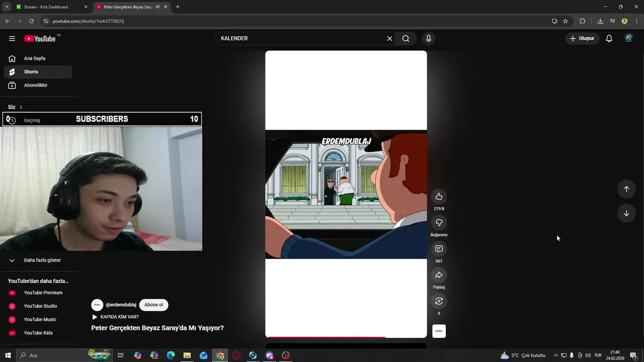Launch Microsoft Edge from the taskbar
This screenshot has width=644, height=362.
[x=171, y=355]
